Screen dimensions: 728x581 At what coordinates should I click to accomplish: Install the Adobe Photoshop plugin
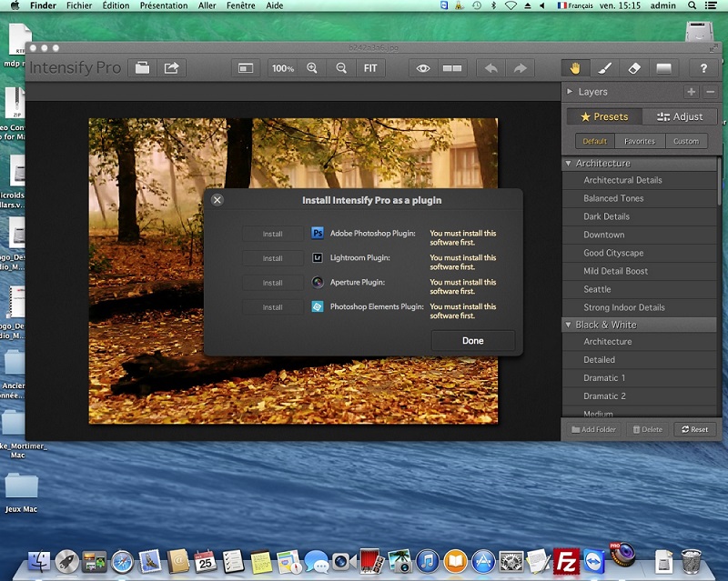272,234
